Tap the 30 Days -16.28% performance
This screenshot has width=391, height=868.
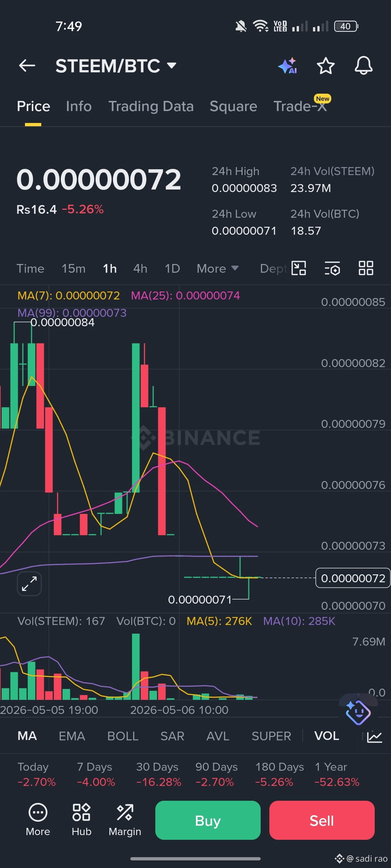tap(159, 774)
